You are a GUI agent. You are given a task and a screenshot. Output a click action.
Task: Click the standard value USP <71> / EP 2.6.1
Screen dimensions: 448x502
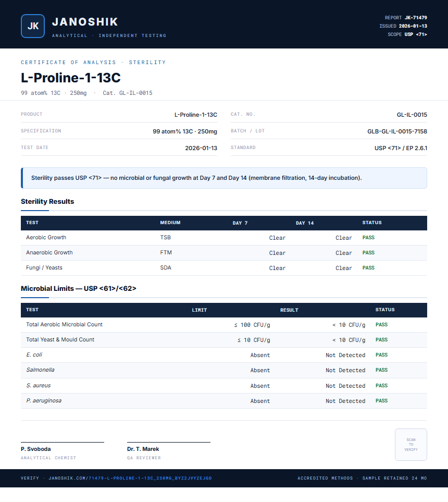coord(401,148)
